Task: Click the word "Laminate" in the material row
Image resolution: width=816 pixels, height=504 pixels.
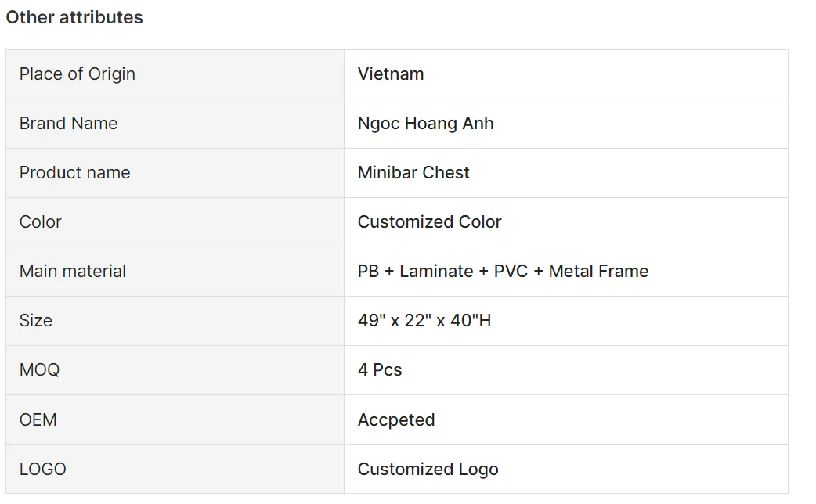Action: 436,272
